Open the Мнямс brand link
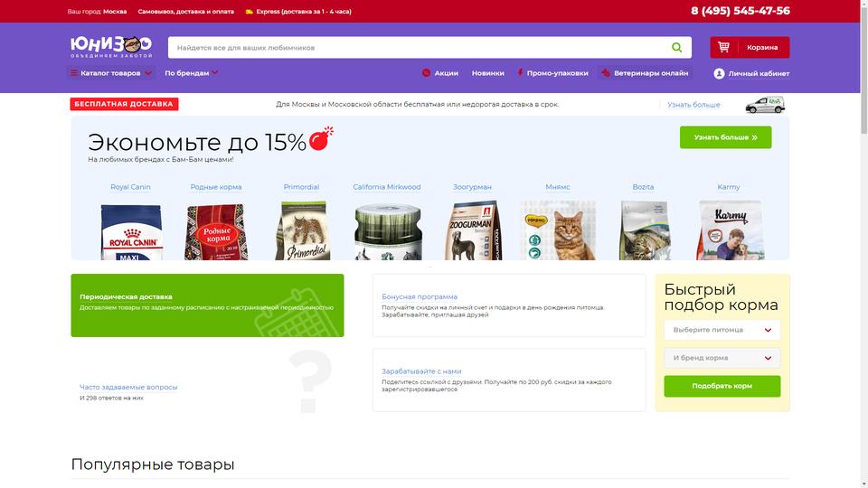The image size is (868, 488). tap(558, 187)
